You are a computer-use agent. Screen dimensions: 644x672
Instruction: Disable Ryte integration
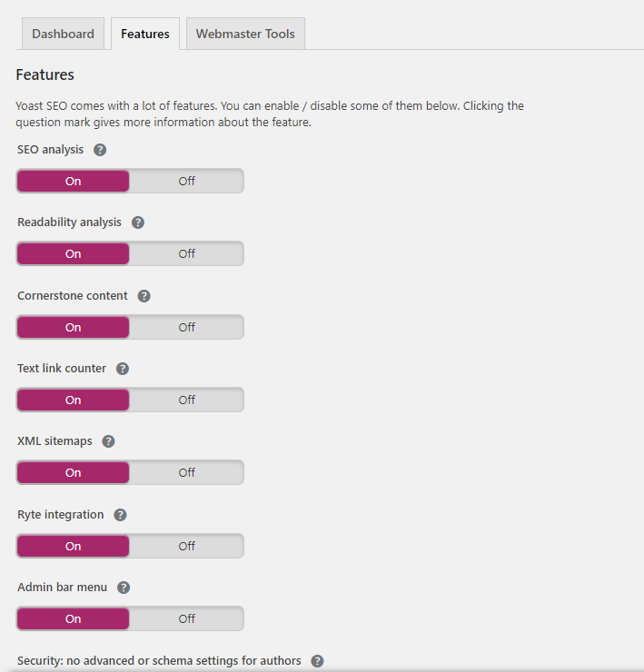[186, 546]
